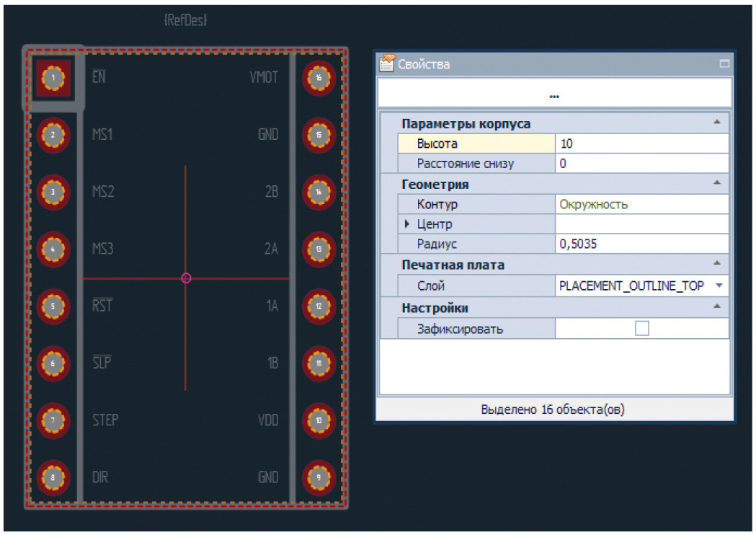This screenshot has width=756, height=535.
Task: Select pad 15 next to upper GND
Action: 319,135
